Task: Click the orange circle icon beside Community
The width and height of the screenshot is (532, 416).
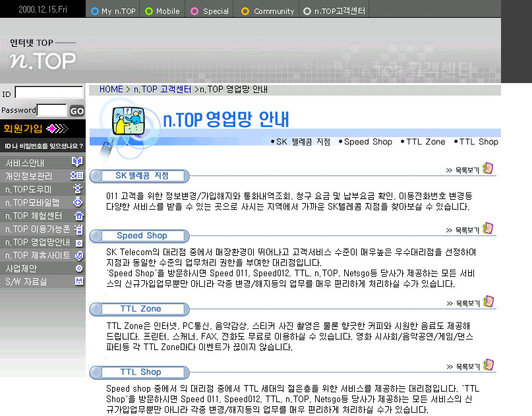Action: pyautogui.click(x=245, y=11)
